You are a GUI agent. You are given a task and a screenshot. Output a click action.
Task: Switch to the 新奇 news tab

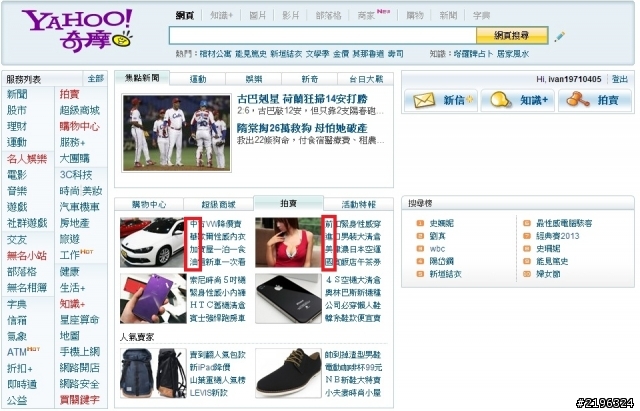pos(310,79)
